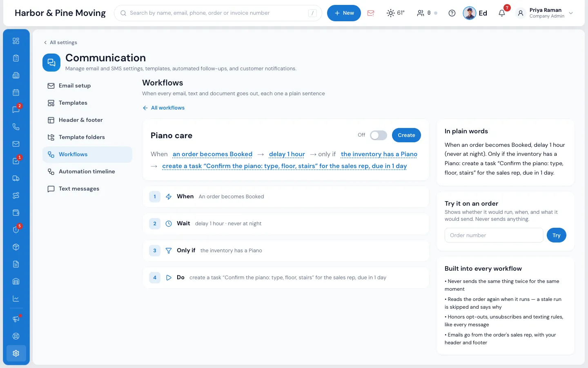Click the Wait clock icon

(169, 224)
